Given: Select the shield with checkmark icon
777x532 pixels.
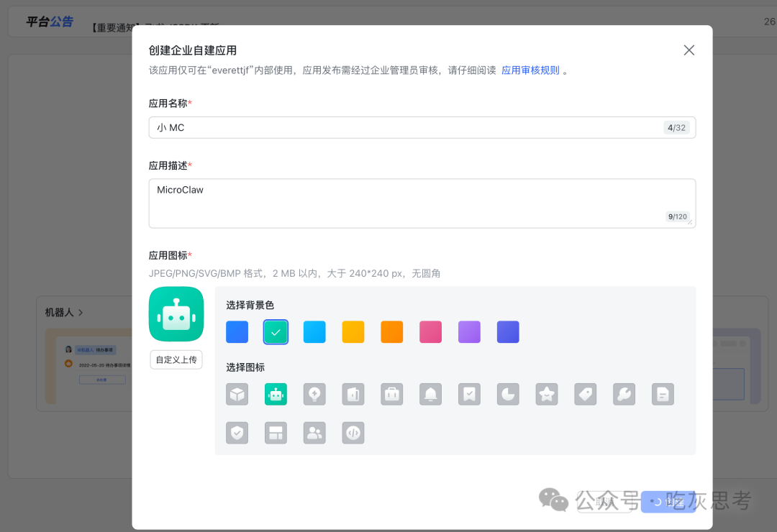Looking at the screenshot, I should pos(237,433).
